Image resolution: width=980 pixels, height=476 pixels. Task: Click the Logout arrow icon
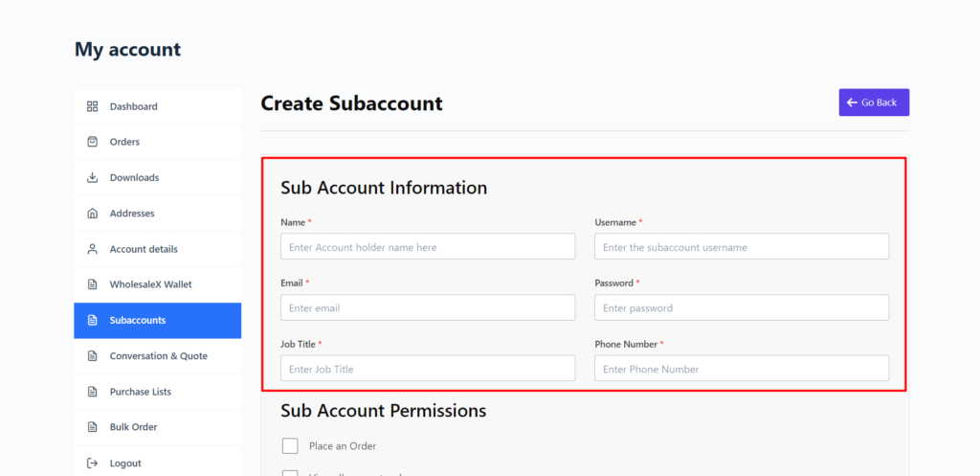click(x=93, y=463)
